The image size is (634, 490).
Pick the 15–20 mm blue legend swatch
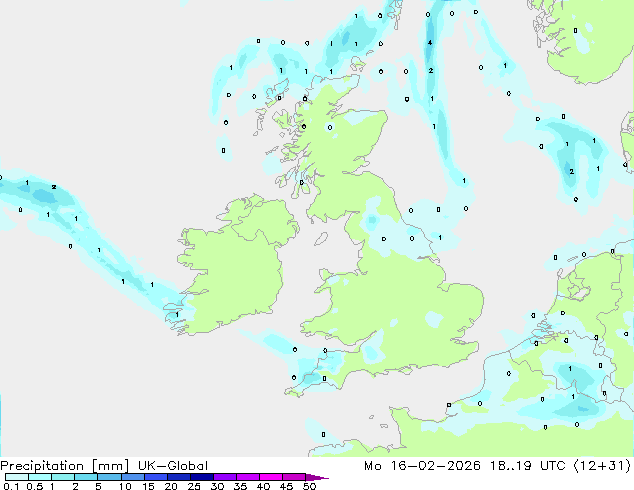pos(156,477)
